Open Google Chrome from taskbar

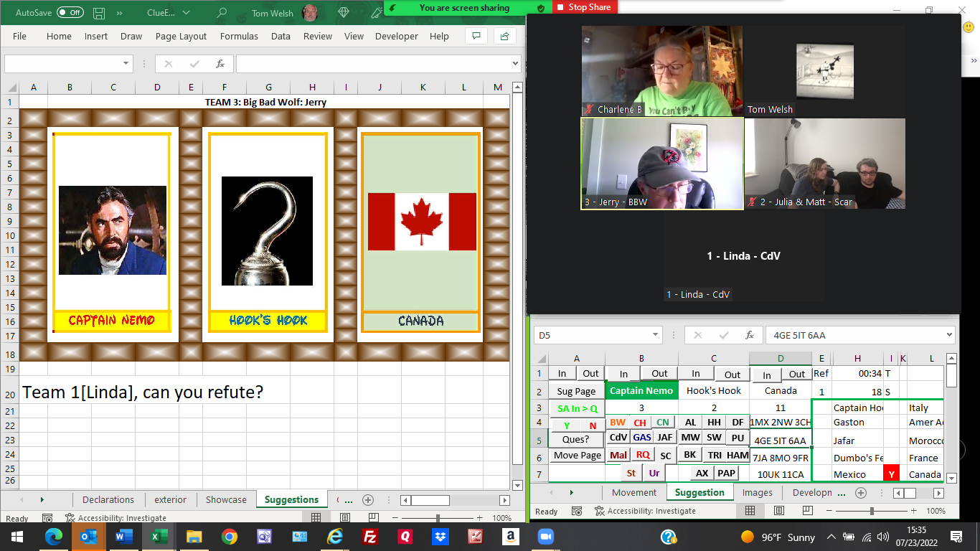(230, 537)
